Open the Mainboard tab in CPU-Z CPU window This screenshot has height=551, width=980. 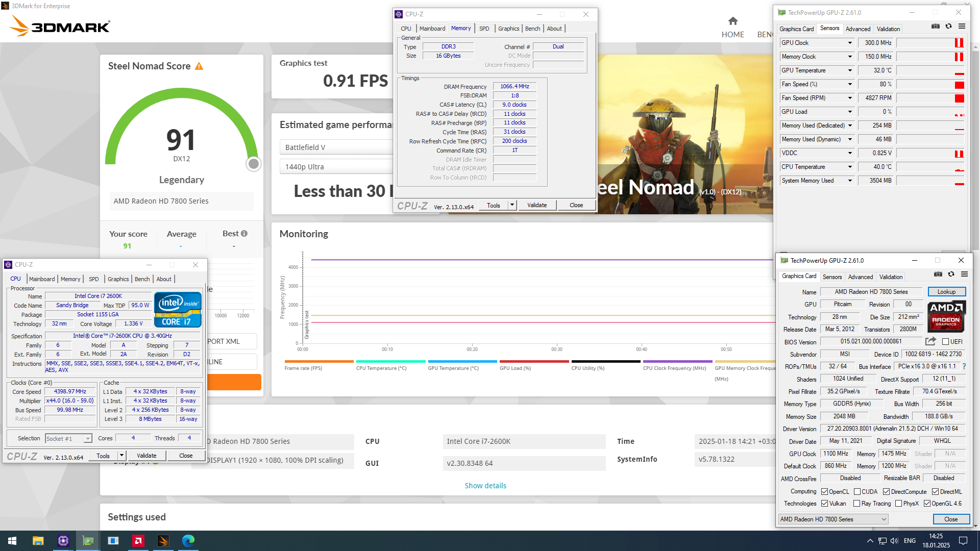pyautogui.click(x=42, y=279)
